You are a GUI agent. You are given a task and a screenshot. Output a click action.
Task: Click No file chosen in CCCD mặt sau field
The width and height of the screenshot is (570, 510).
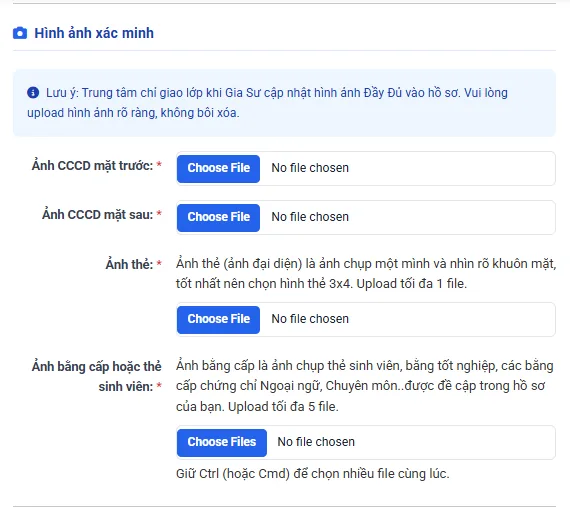point(310,217)
